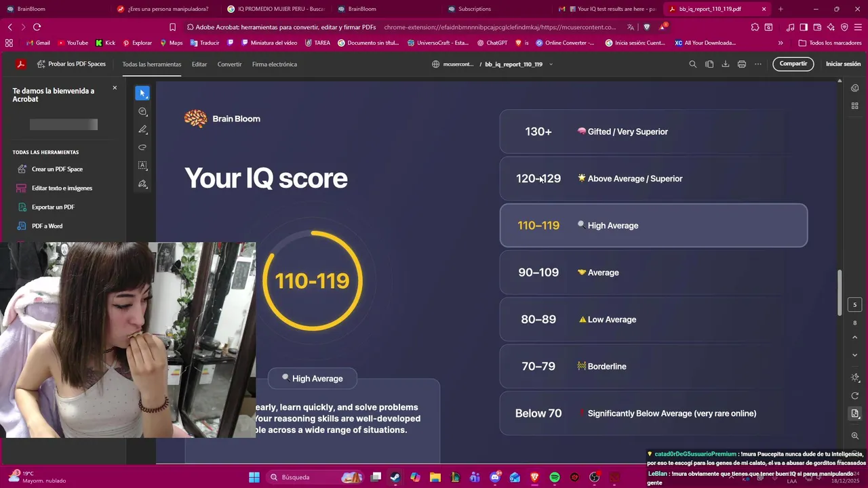Open the translate page icon

631,27
